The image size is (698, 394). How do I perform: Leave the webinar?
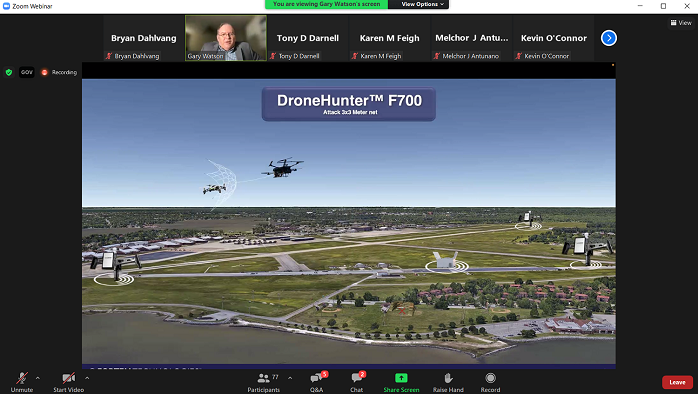[x=677, y=382]
